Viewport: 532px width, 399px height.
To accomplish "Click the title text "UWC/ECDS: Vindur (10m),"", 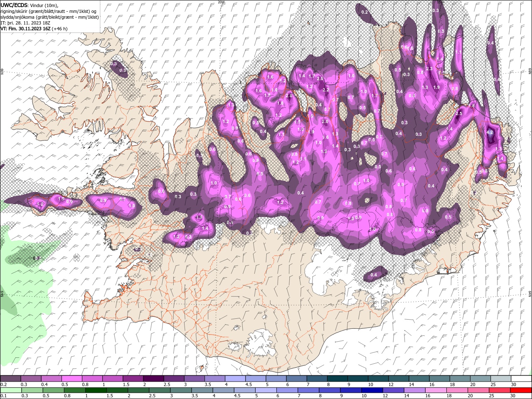I will point(29,5).
